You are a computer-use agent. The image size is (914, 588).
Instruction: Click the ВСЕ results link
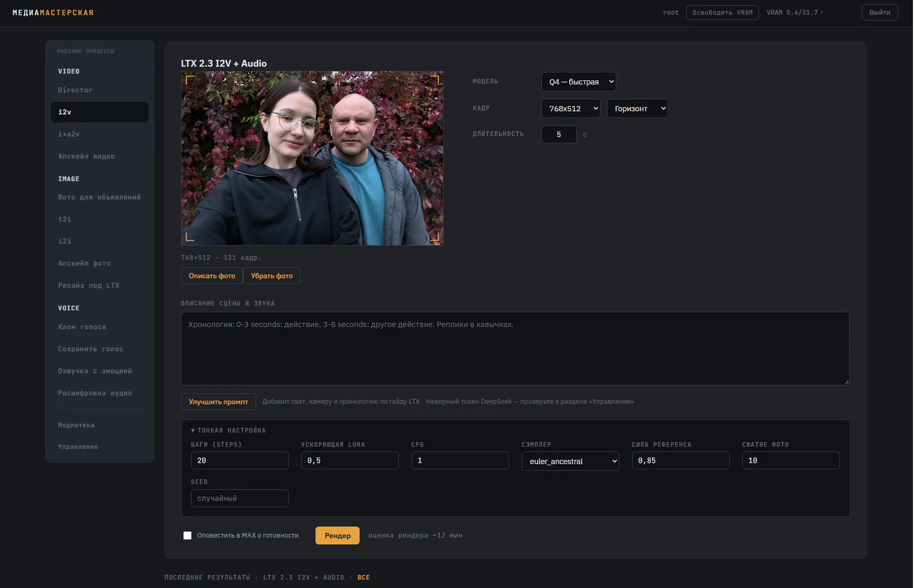coord(364,577)
